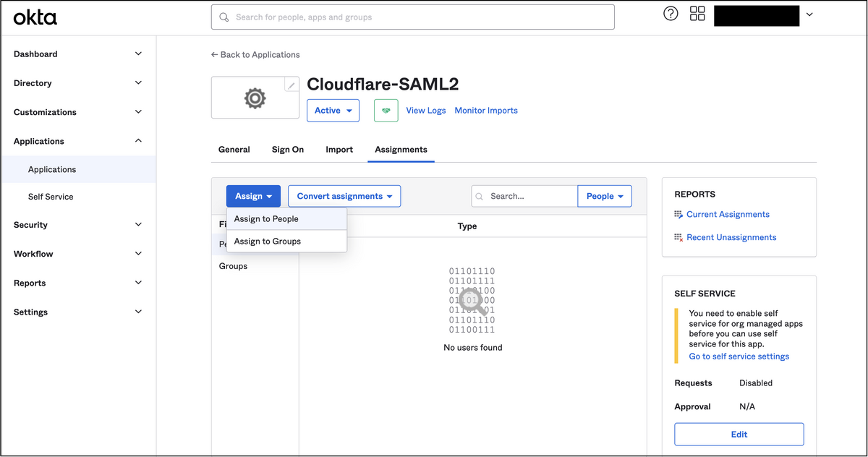
Task: Open the People filter dropdown
Action: tap(605, 196)
